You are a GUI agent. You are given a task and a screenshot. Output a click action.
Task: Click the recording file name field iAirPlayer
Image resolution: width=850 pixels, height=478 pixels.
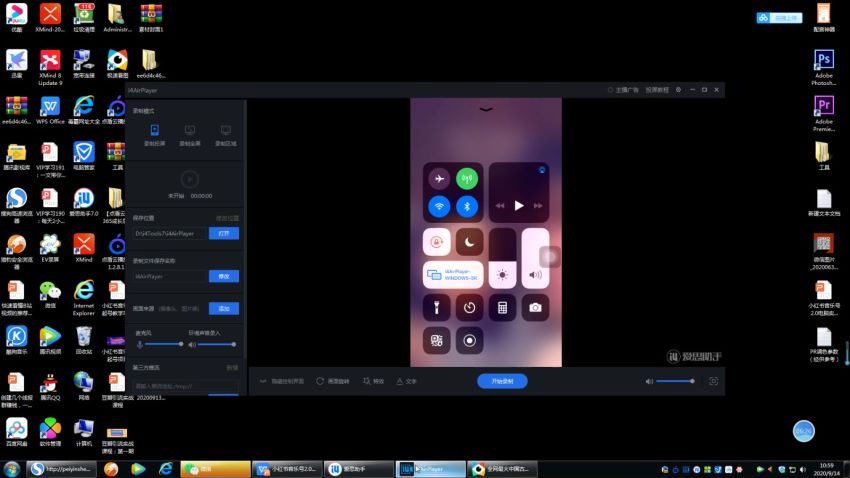point(170,276)
